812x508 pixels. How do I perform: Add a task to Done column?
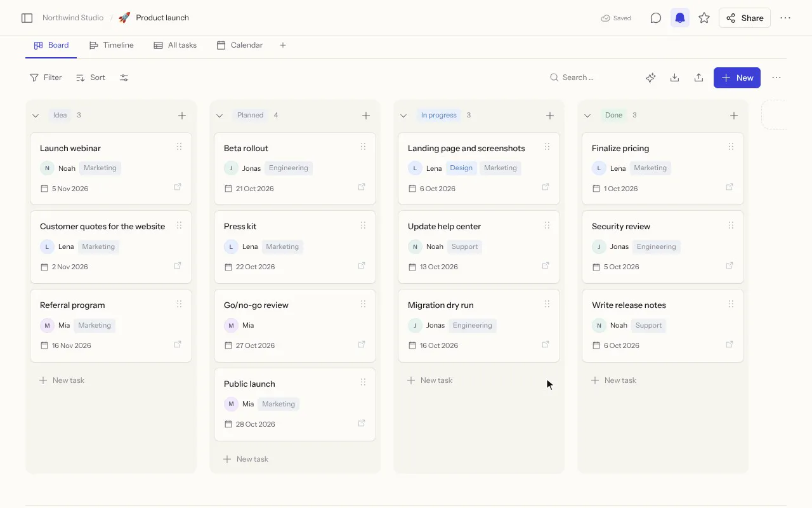(734, 116)
